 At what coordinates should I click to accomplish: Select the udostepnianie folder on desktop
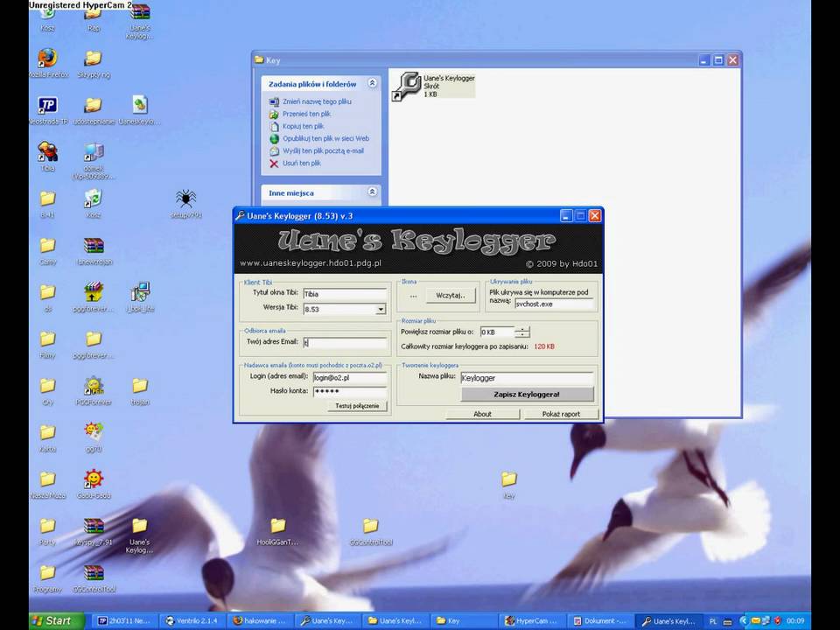point(94,105)
